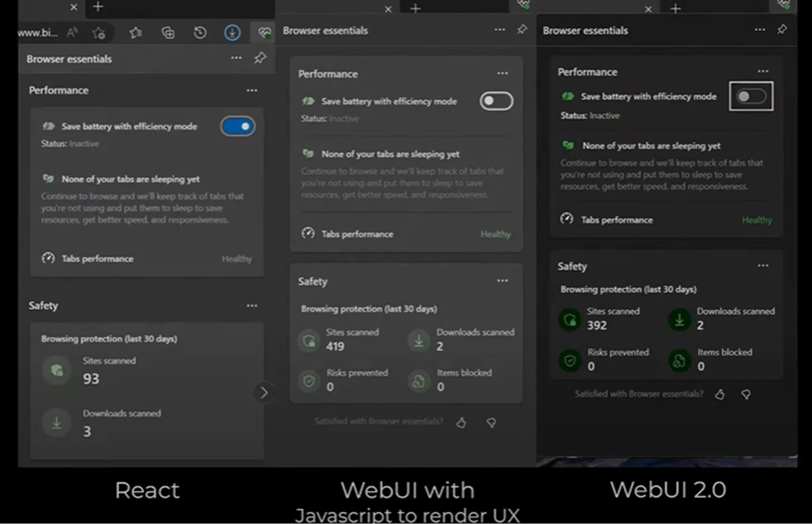Viewport: 812px width, 524px height.
Task: Open Tabs performance row in middle WebUI panel
Action: pyautogui.click(x=406, y=234)
